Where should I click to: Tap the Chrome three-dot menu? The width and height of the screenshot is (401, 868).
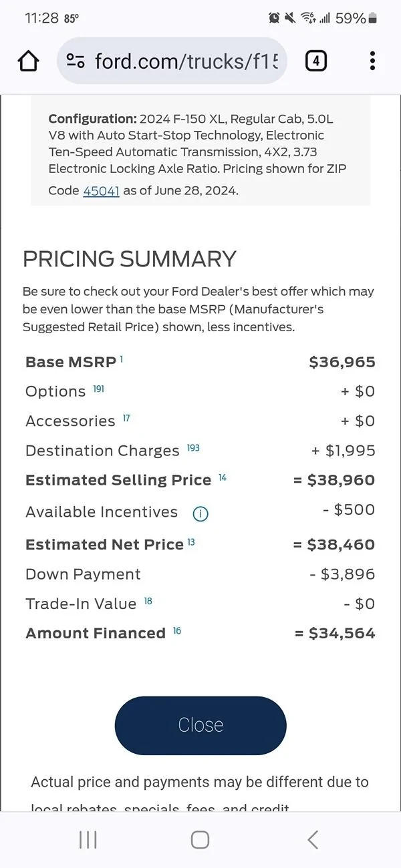point(372,61)
